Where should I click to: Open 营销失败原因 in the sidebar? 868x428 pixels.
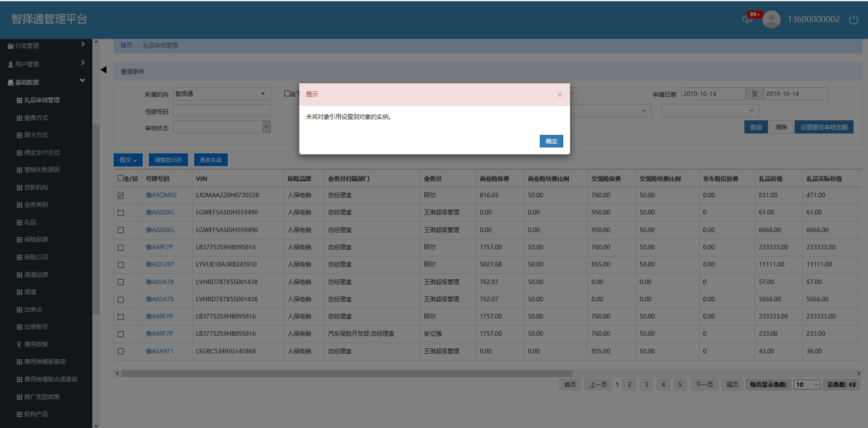(x=42, y=170)
